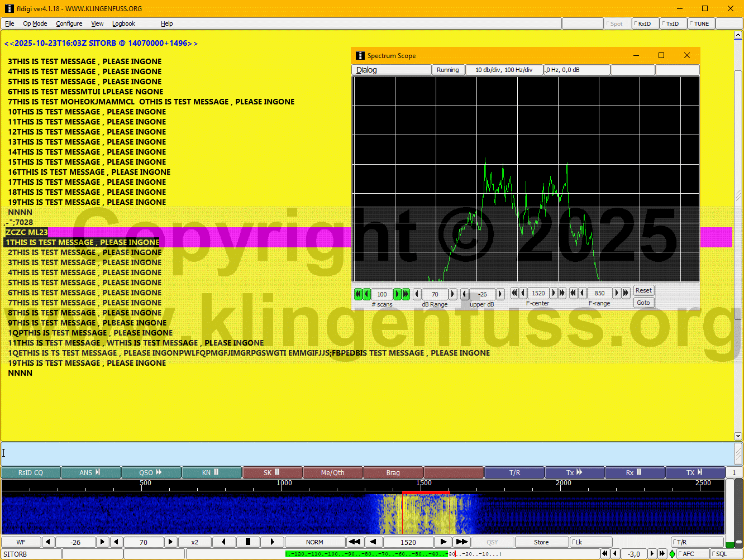Click the green diamond squelch indicator
744x560 pixels.
(672, 554)
